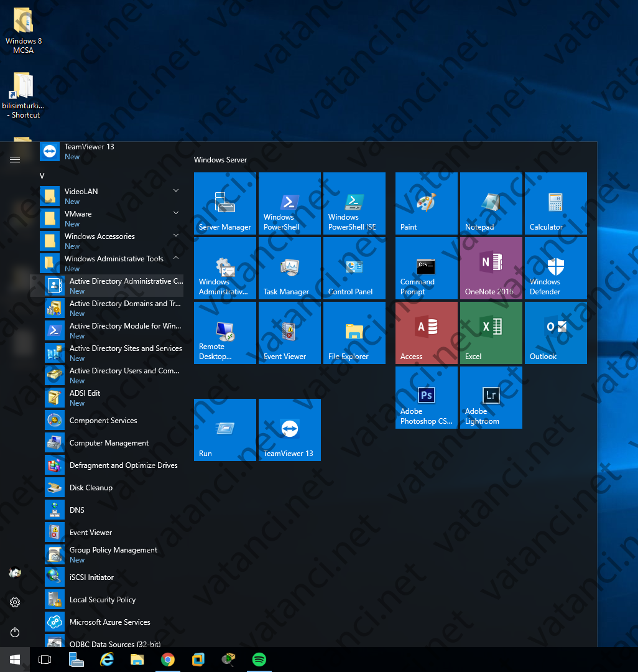Open Windows Defender tile

tap(555, 268)
